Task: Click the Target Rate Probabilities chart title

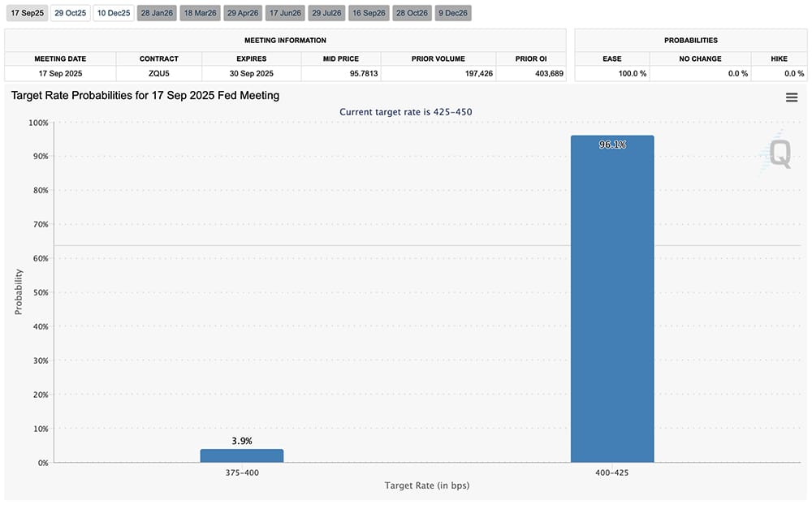Action: [145, 96]
